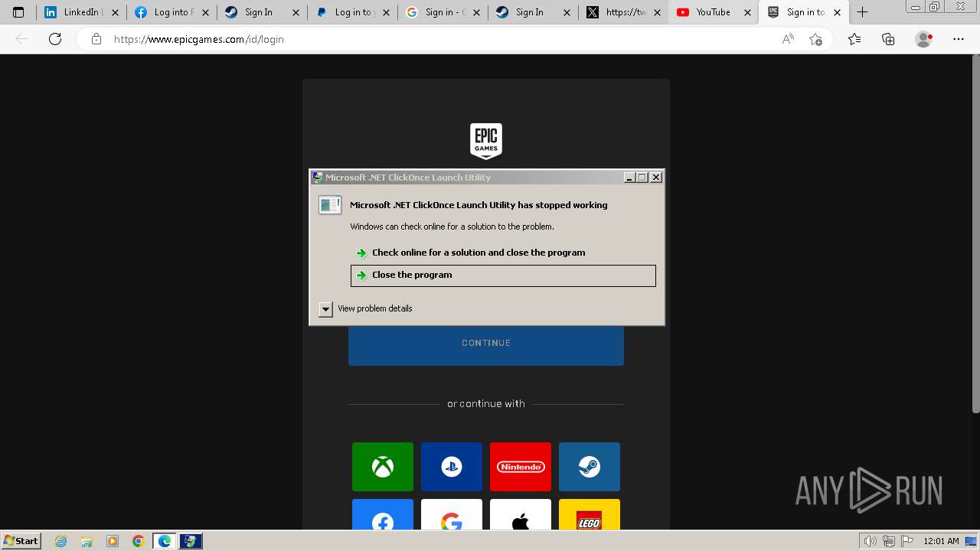Open File Explorer from taskbar
The width and height of the screenshot is (980, 551).
[x=87, y=541]
